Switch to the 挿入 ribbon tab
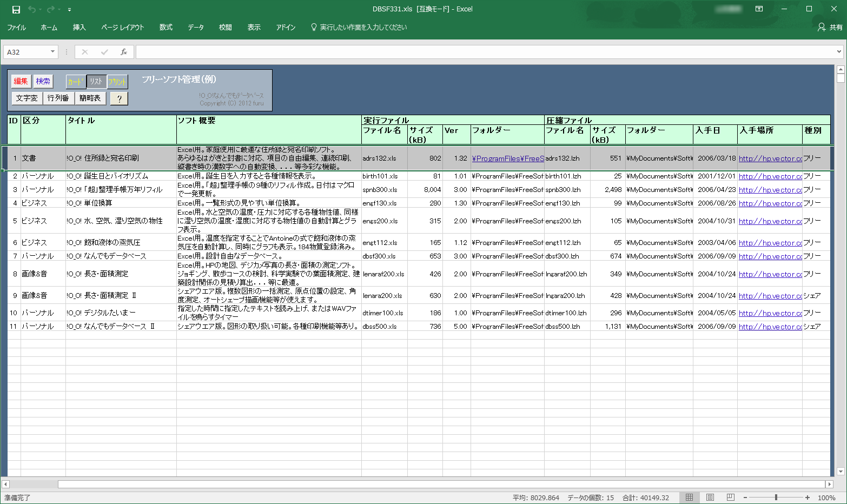Viewport: 847px width, 504px height. 80,27
